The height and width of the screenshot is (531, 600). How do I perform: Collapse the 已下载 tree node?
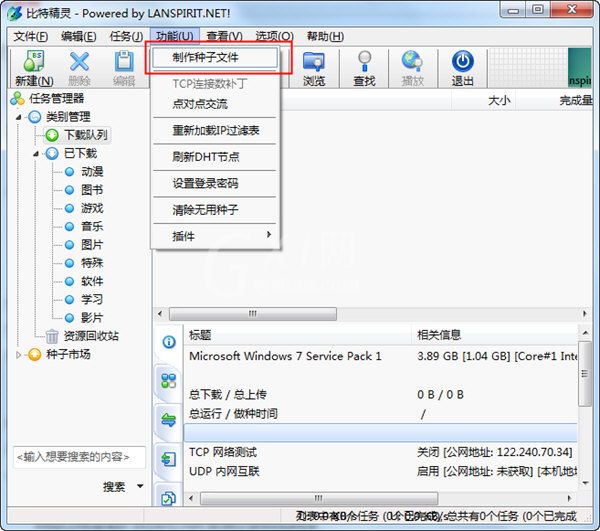pyautogui.click(x=36, y=154)
